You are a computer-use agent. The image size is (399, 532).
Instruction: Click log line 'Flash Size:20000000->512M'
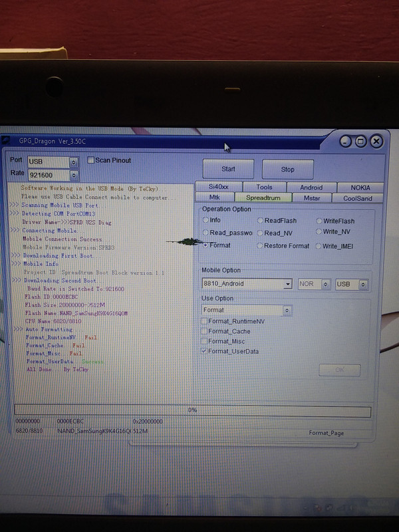tap(65, 305)
